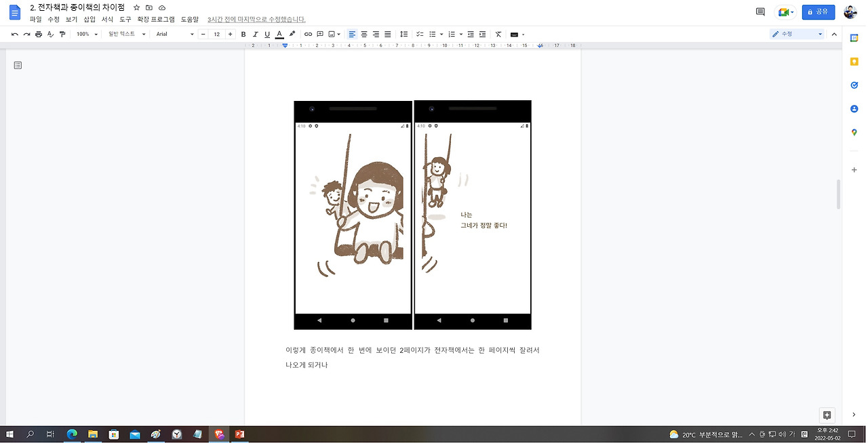
Task: Set center text alignment
Action: [364, 34]
